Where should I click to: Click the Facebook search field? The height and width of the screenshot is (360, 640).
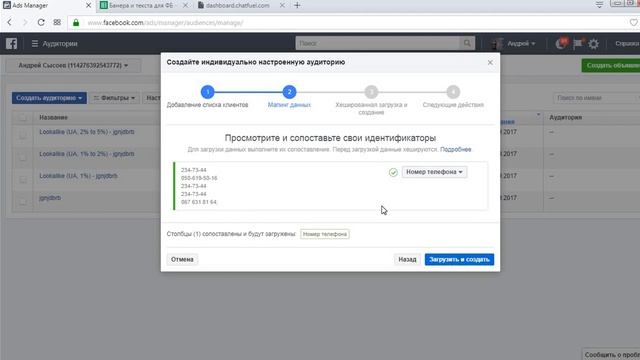[x=378, y=43]
